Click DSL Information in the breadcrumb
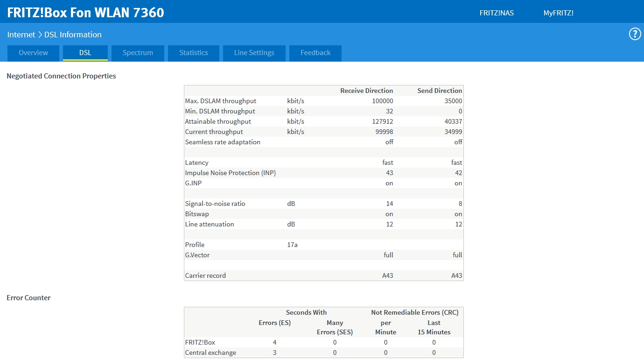The height and width of the screenshot is (360, 644). (x=73, y=35)
